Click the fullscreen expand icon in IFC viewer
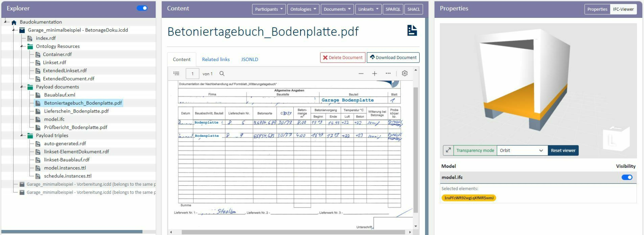Image resolution: width=644 pixels, height=235 pixels. click(x=448, y=150)
